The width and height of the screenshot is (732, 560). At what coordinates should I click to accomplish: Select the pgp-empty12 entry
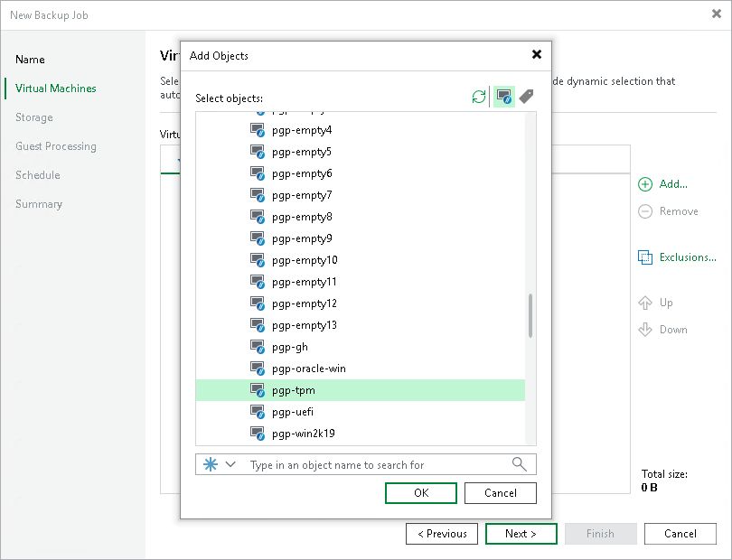click(305, 303)
